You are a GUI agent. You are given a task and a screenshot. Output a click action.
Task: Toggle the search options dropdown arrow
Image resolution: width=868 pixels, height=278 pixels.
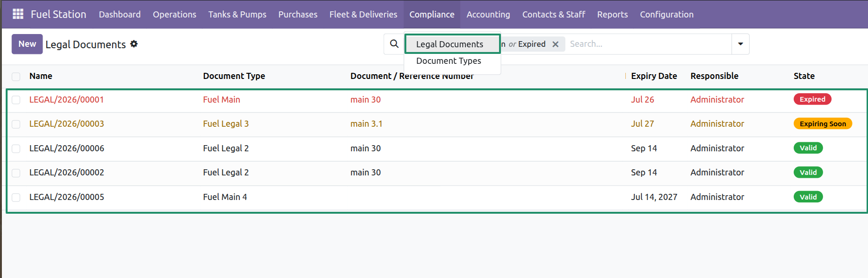740,44
